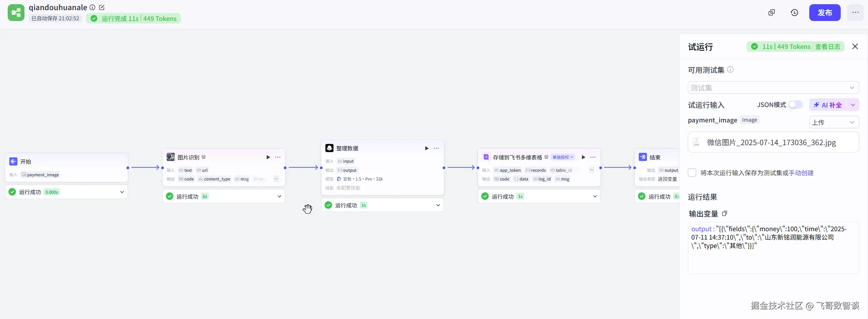
Task: Open the 单独授权 authorization menu
Action: click(x=563, y=157)
